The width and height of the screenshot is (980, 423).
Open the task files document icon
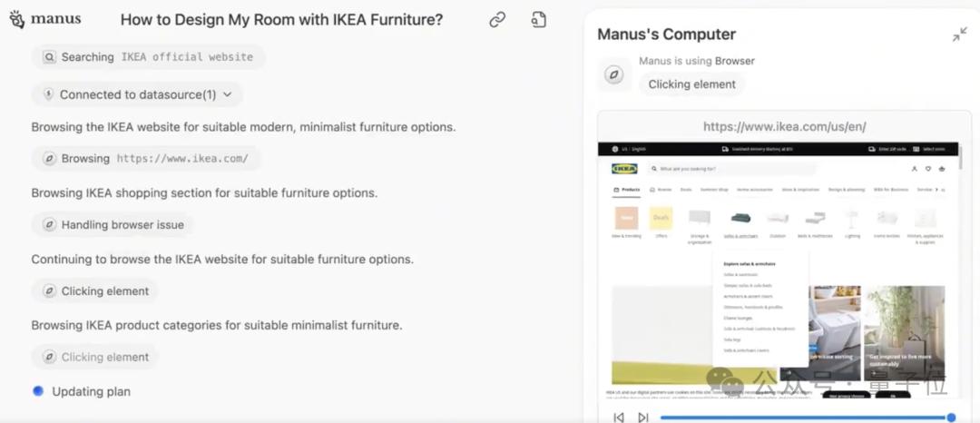coord(539,20)
